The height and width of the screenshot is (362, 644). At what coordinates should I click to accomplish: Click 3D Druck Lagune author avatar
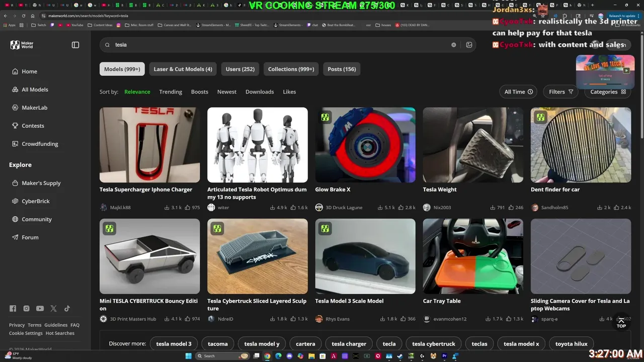point(319,207)
